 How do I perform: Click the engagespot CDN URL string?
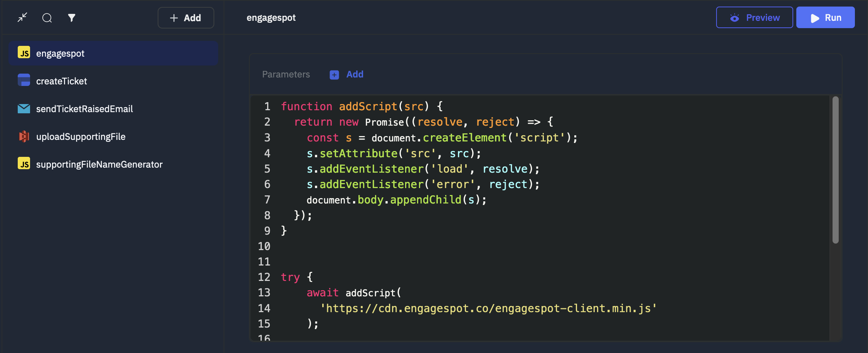[x=488, y=308]
